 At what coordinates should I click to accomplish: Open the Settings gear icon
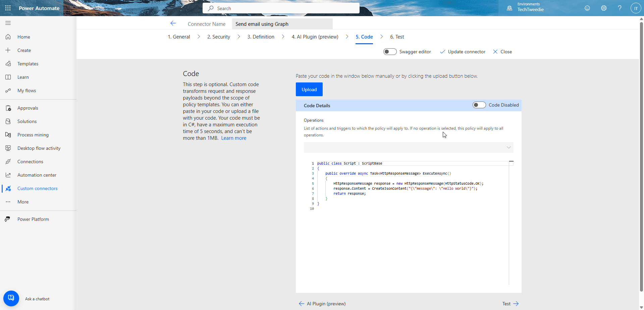603,8
